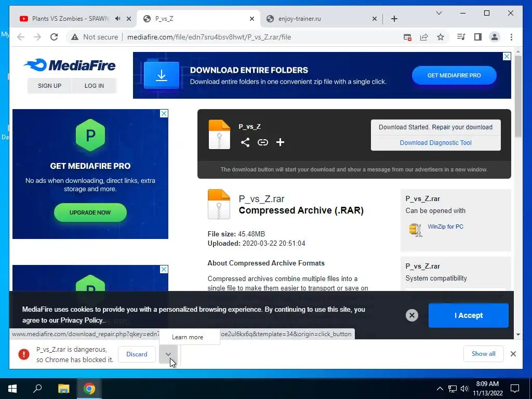Close the left GET MEDIAFIRE PRO ad
Image resolution: width=532 pixels, height=399 pixels.
click(x=164, y=113)
